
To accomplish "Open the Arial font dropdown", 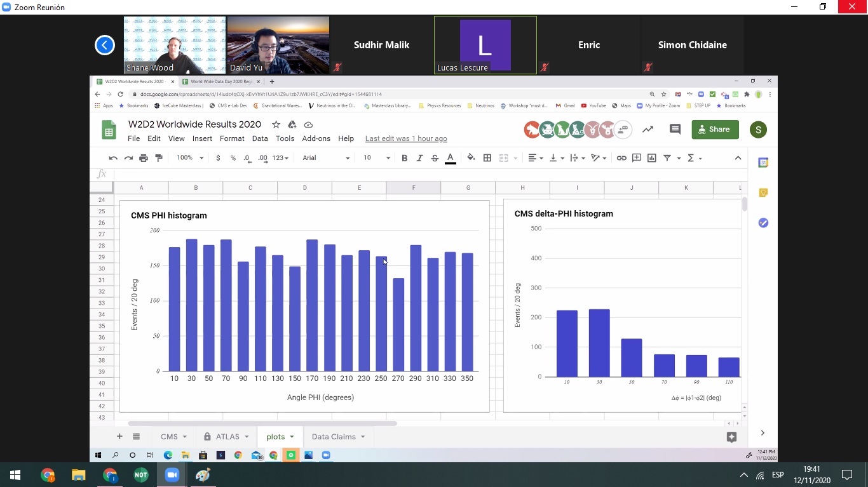I will 326,158.
